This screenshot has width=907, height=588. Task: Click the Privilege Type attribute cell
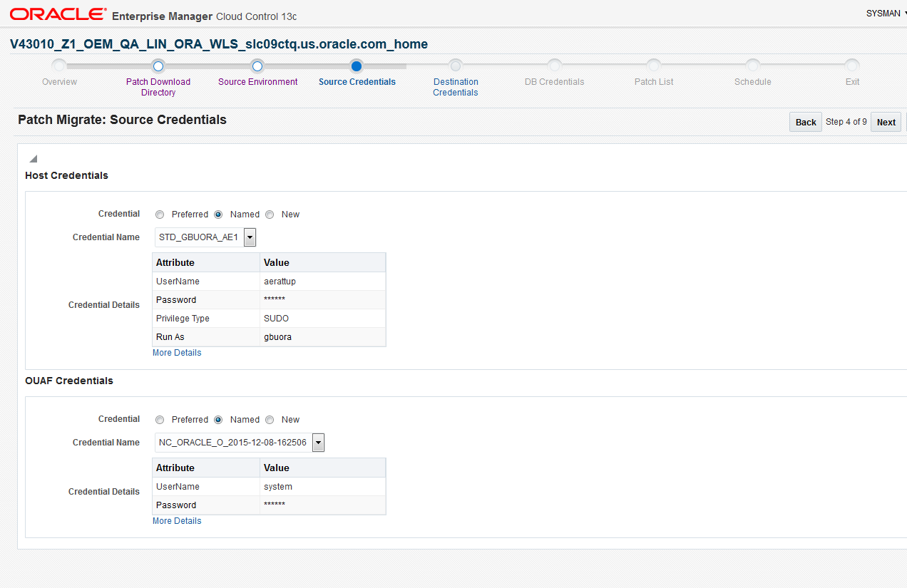[206, 319]
